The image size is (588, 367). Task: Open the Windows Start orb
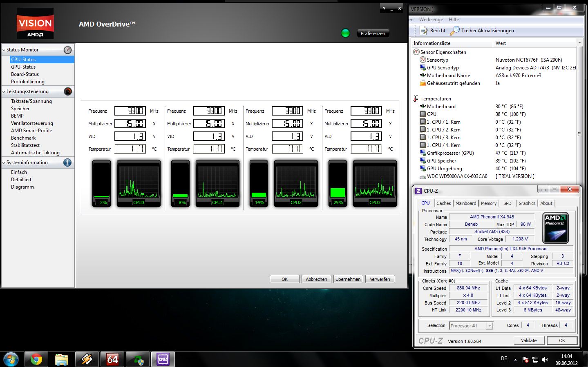(x=11, y=359)
